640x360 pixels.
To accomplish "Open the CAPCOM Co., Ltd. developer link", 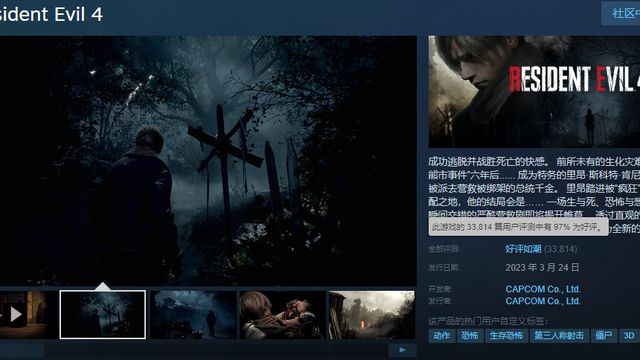I will pyautogui.click(x=543, y=289).
